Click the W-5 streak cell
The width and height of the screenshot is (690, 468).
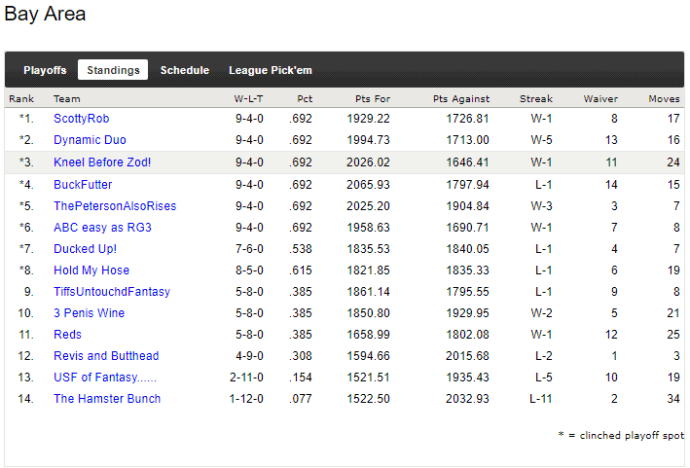pyautogui.click(x=541, y=140)
